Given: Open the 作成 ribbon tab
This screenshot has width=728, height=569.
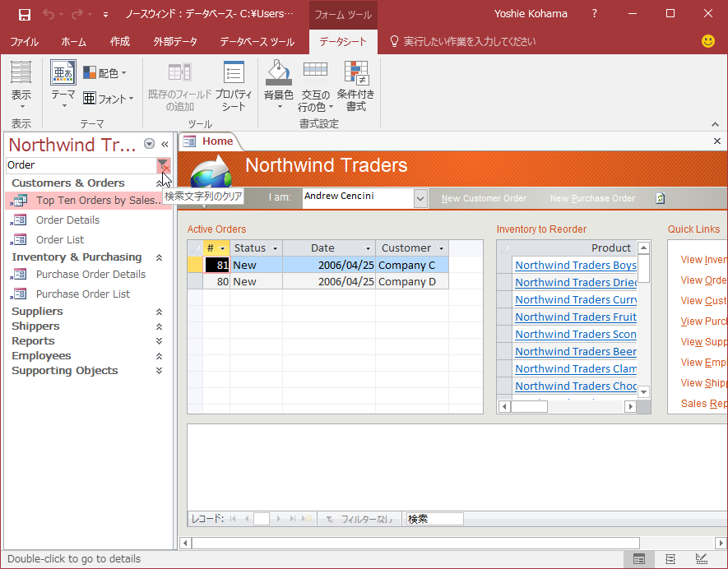Looking at the screenshot, I should pos(120,42).
